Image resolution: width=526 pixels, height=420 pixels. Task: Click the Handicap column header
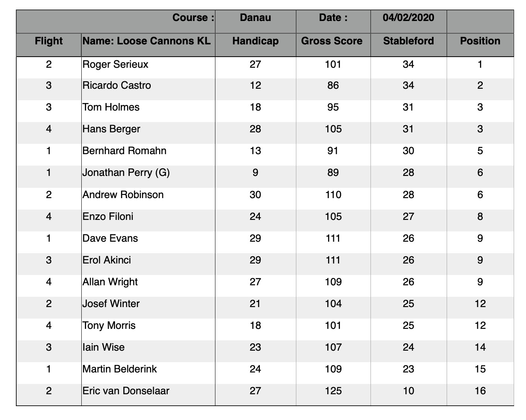(255, 41)
